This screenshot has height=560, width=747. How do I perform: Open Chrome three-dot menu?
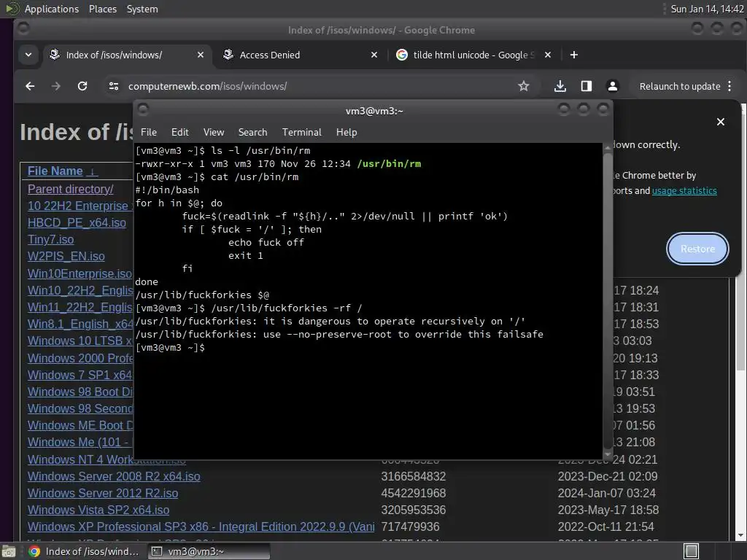pos(729,86)
